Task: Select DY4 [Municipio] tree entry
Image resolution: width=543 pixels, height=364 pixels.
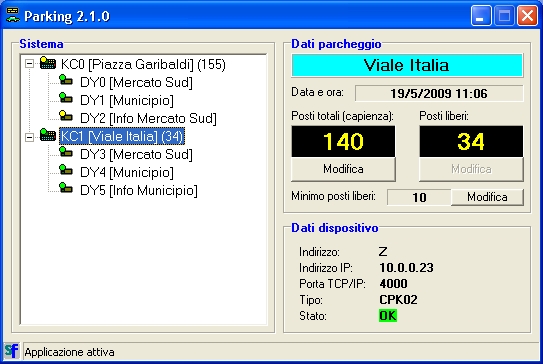Action: pyautogui.click(x=127, y=172)
